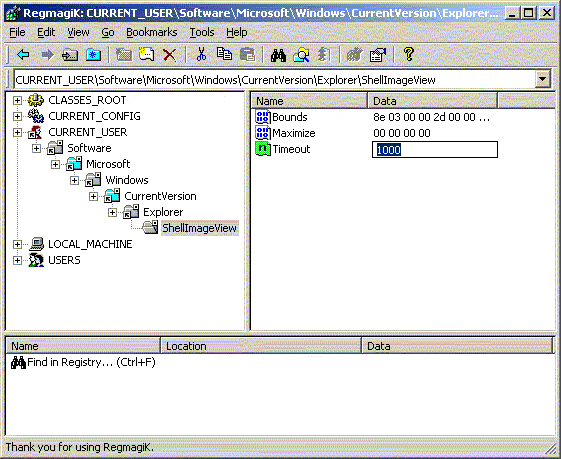This screenshot has width=561, height=459.
Task: Click the CLASSES_ROOT hive icon
Action: click(36, 100)
